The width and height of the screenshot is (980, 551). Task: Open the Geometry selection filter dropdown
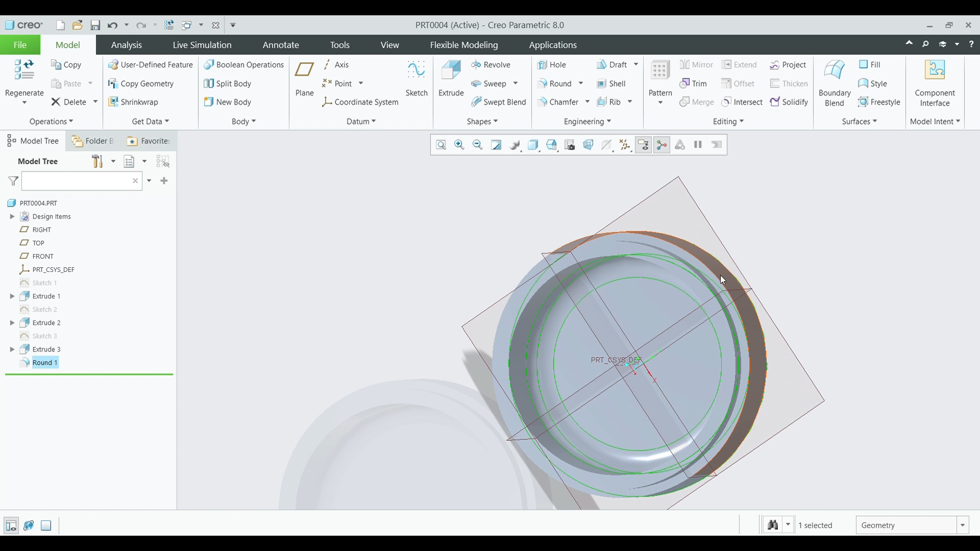[963, 525]
